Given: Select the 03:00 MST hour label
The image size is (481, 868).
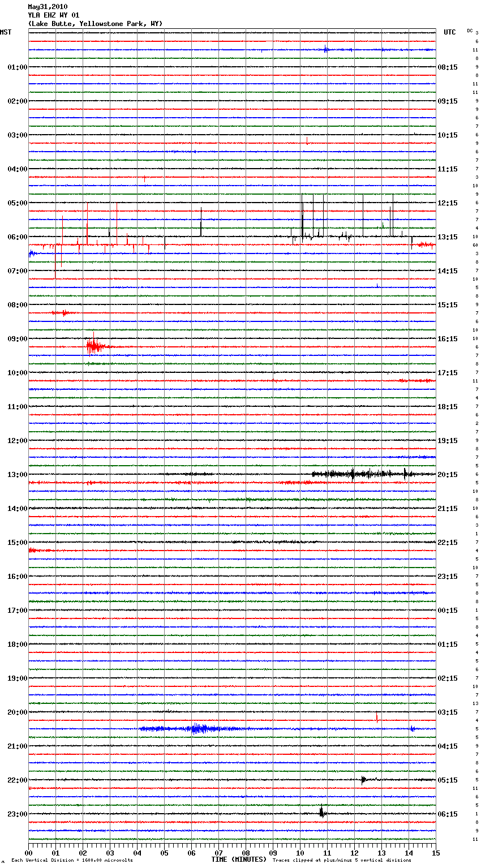Looking at the screenshot, I should click(x=18, y=135).
